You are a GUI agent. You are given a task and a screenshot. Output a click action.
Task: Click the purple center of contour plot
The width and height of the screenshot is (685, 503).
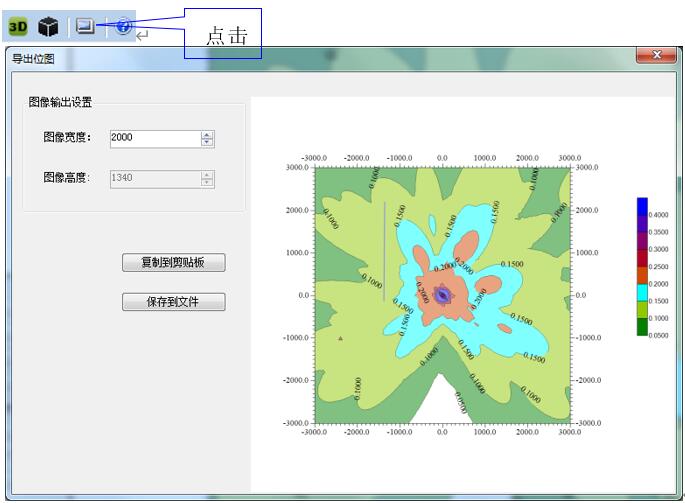[x=442, y=296]
